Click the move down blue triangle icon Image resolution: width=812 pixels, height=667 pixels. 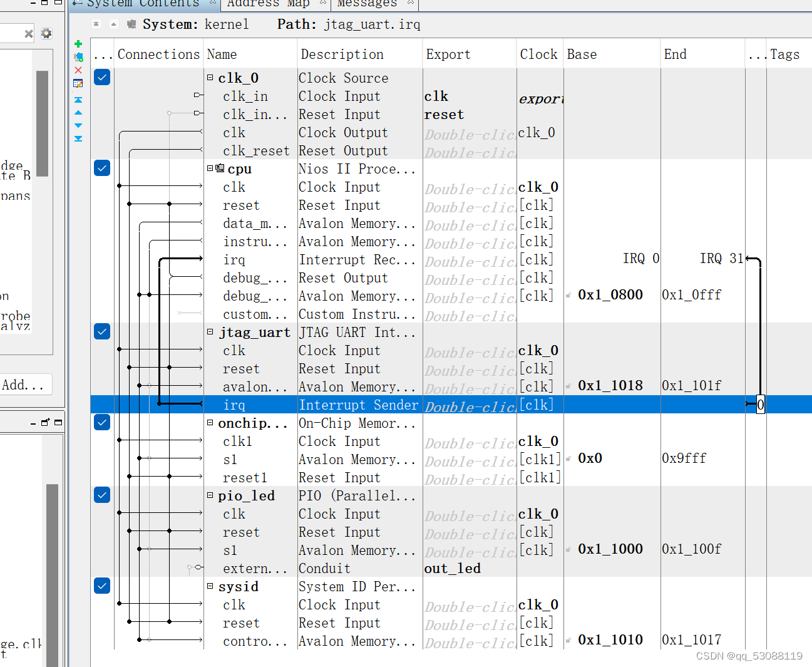pos(78,125)
